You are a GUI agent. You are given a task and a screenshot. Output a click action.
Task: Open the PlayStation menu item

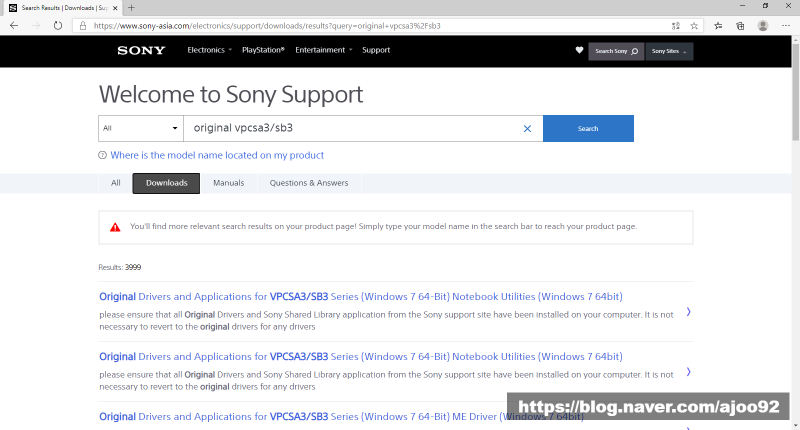(x=263, y=50)
